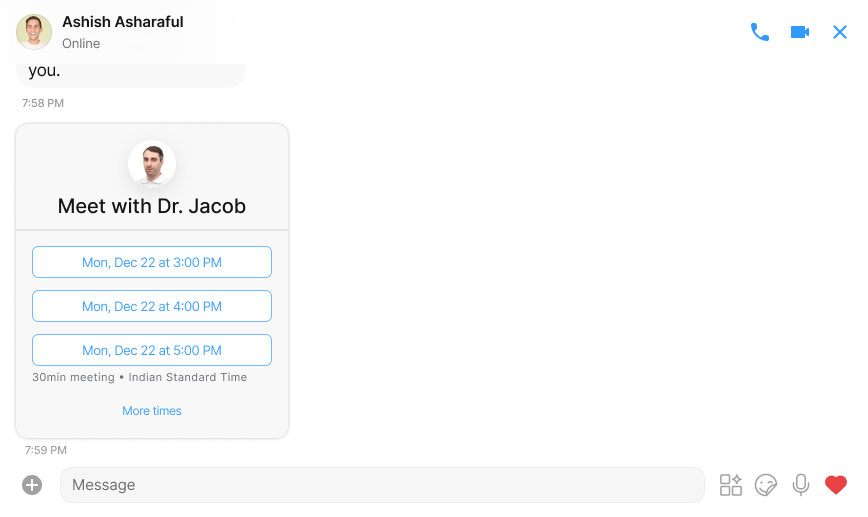Show more times for the meeting
This screenshot has width=868, height=517.
click(152, 411)
